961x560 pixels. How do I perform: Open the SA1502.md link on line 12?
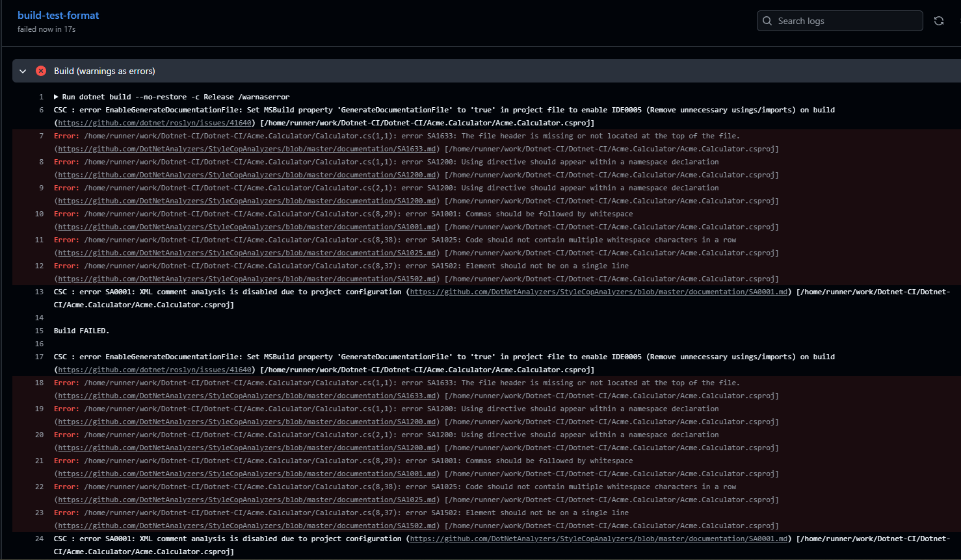(247, 279)
